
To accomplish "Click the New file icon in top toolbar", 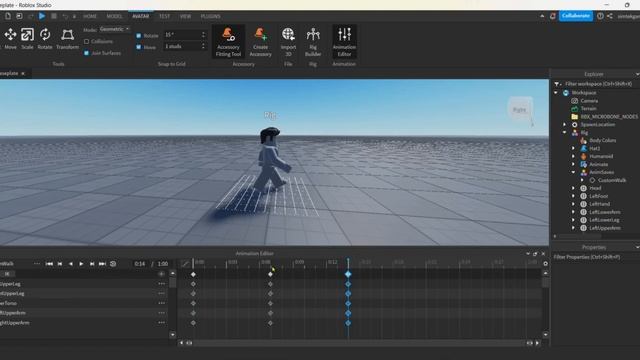I will (8, 16).
